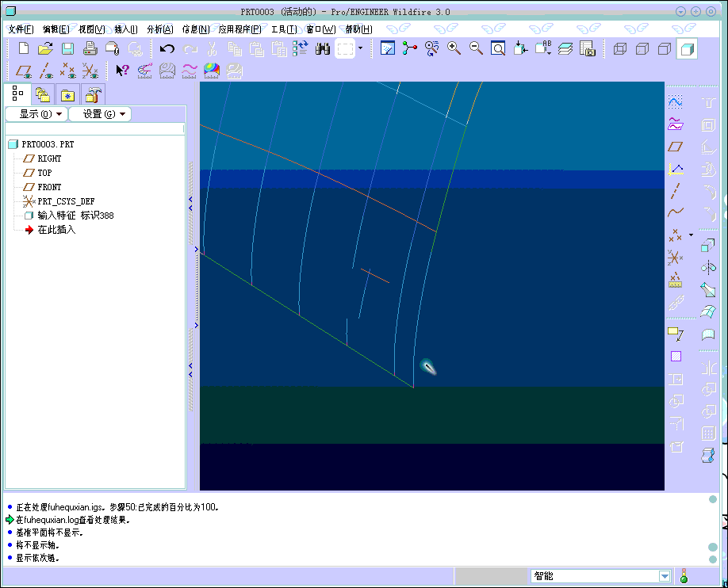Select the datum point creation tool on right toolbar
Screen dimensions: 728x588
point(675,236)
